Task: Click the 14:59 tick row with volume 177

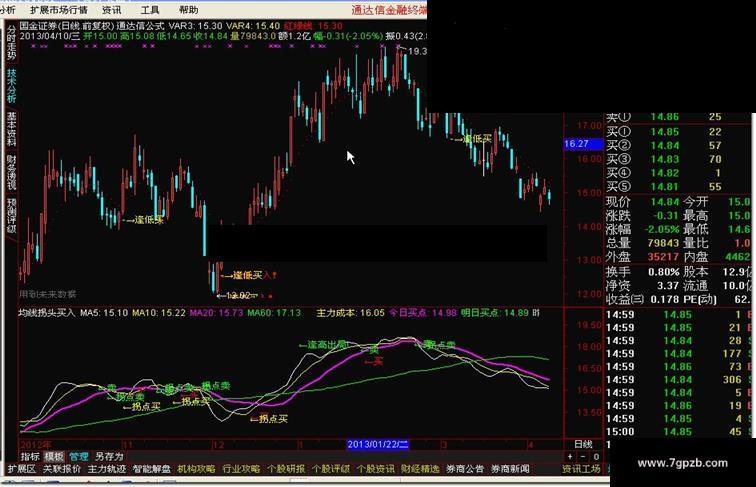Action: 677,353
